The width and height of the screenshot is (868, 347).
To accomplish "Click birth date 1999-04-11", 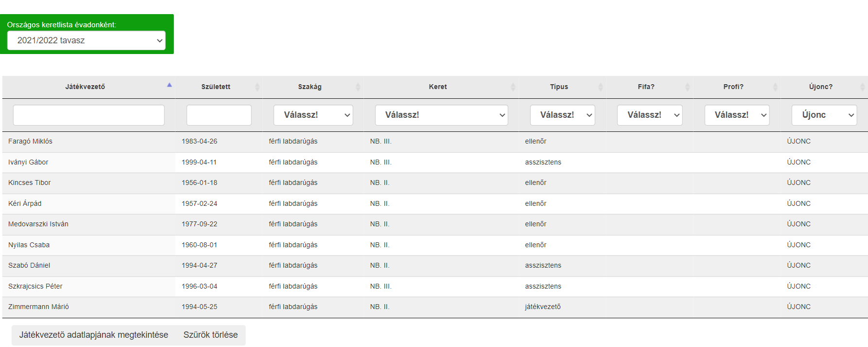I will pyautogui.click(x=199, y=163).
